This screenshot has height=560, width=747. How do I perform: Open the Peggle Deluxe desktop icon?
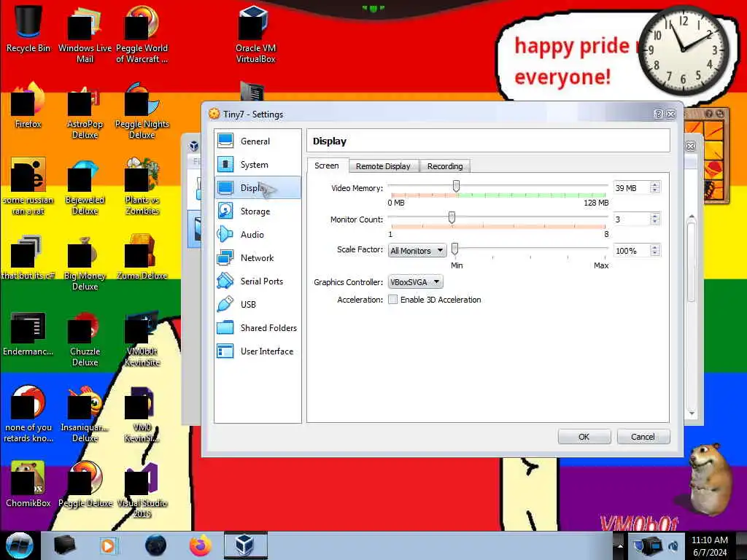click(x=85, y=485)
